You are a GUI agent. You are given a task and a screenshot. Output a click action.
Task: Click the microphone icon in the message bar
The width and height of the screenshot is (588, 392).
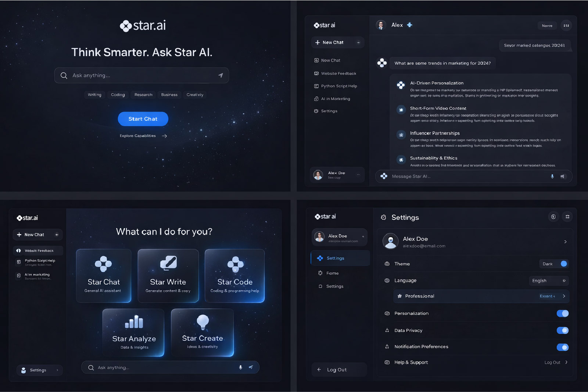click(552, 176)
